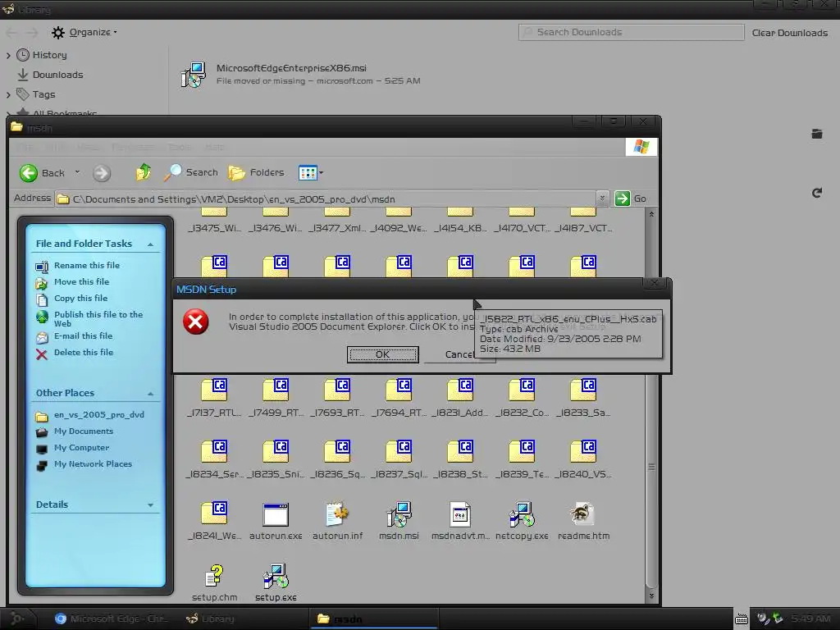Select autorun.inf file icon
This screenshot has height=630, width=840.
pyautogui.click(x=337, y=514)
